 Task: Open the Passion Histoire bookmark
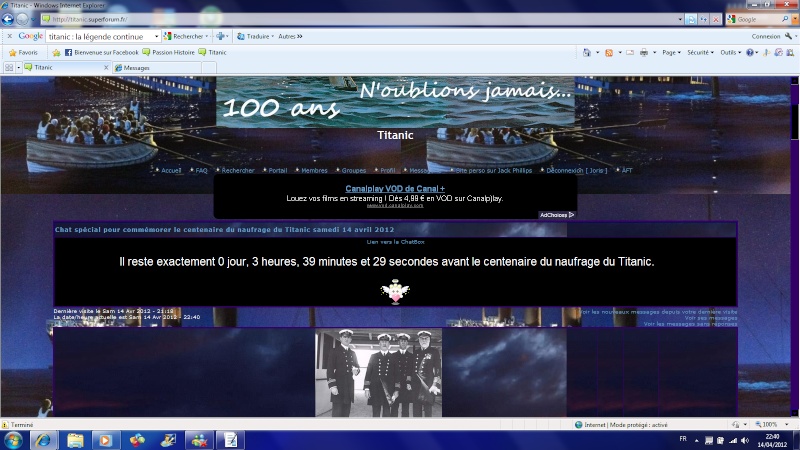[x=168, y=53]
